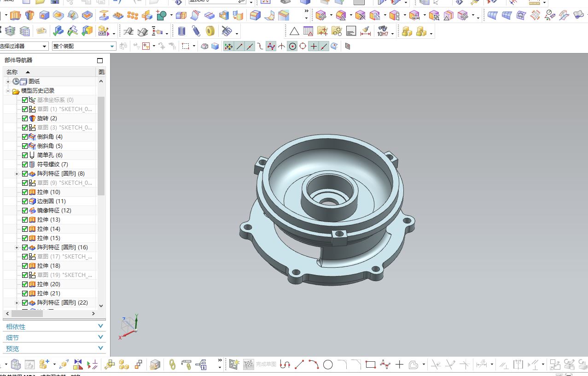This screenshot has width=588, height=376.
Task: Sort by the 名称 column header
Action: [x=50, y=72]
